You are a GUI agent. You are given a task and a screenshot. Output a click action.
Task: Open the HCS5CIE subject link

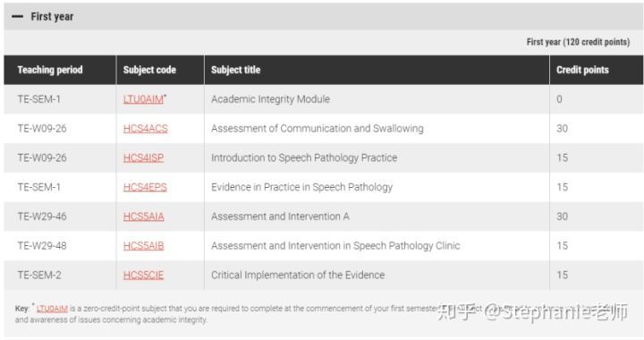tap(143, 275)
